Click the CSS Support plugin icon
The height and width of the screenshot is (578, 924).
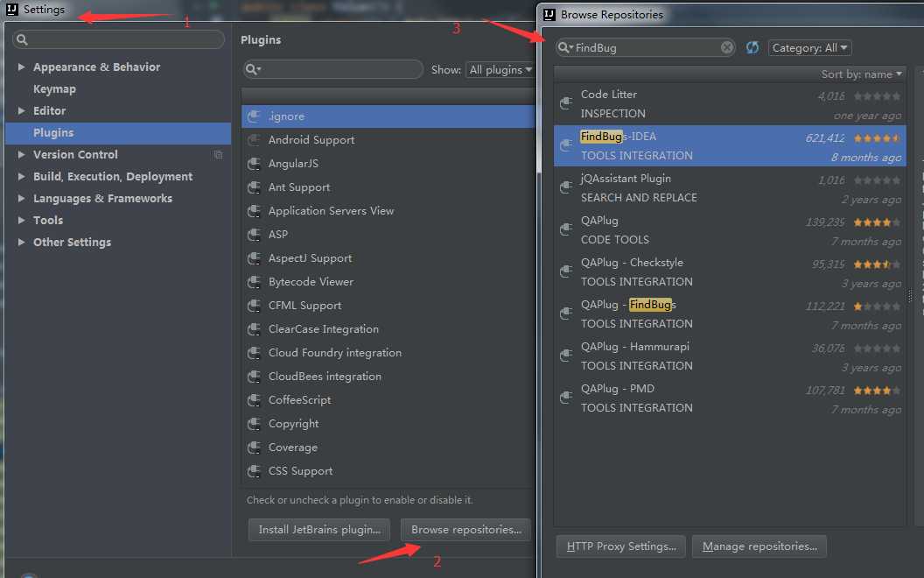point(254,470)
